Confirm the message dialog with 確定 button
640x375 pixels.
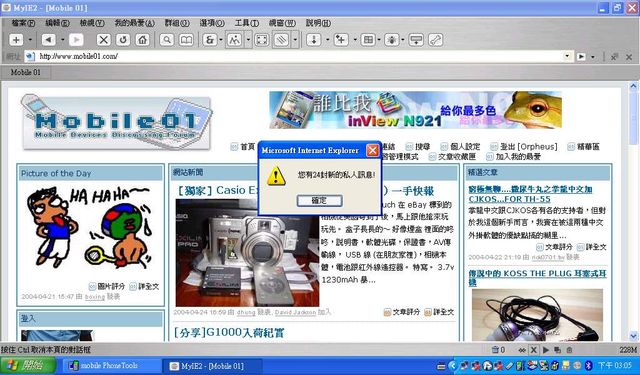pyautogui.click(x=319, y=200)
